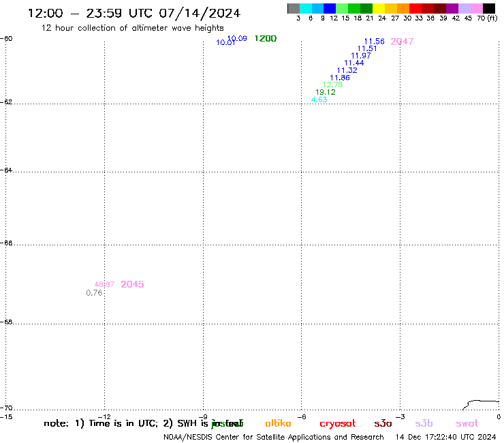
Task: Select the 11.86 wave height reading
Action: 340,78
